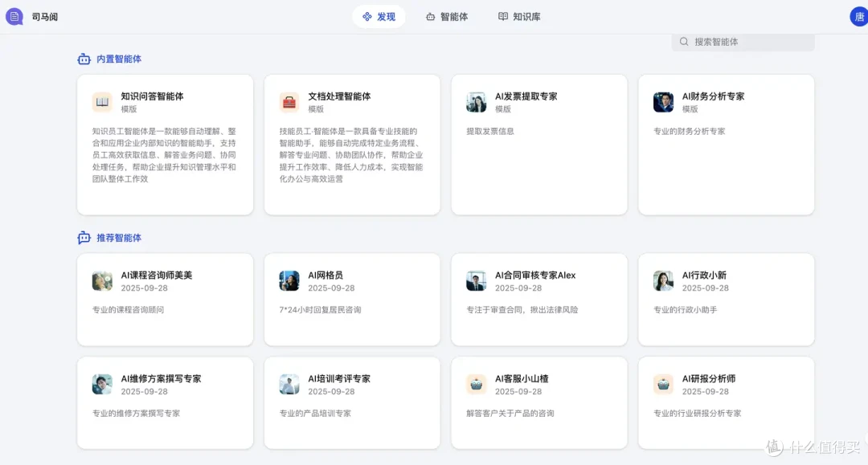Screen dimensions: 868x465
Task: Click the AI维修方案撰写专家 avatar
Action: [102, 384]
